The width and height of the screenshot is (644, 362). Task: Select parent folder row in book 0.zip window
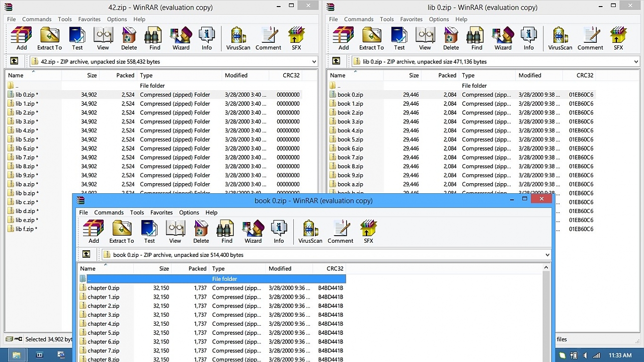point(212,279)
